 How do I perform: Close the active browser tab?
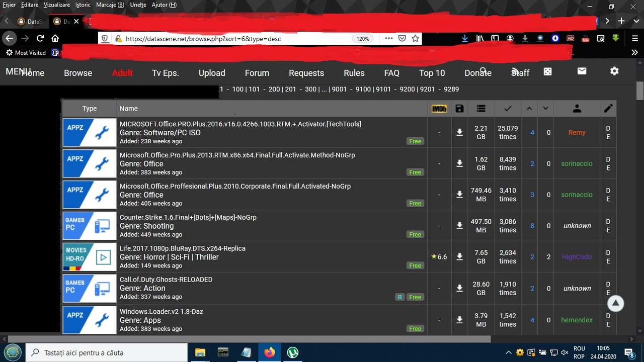(76, 21)
